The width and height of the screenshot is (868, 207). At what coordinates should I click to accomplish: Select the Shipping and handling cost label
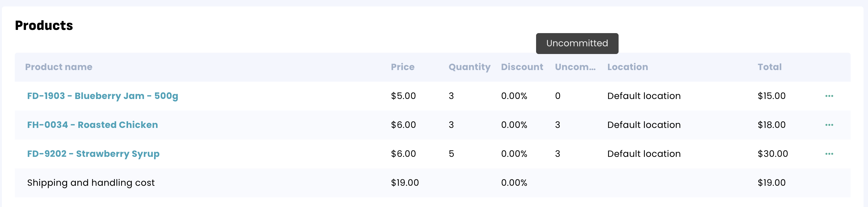tap(91, 183)
